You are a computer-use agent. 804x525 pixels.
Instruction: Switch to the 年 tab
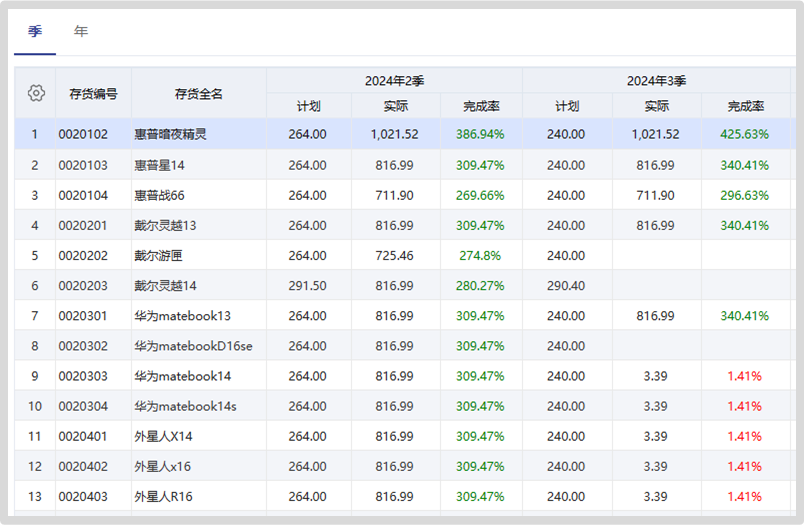coord(81,32)
